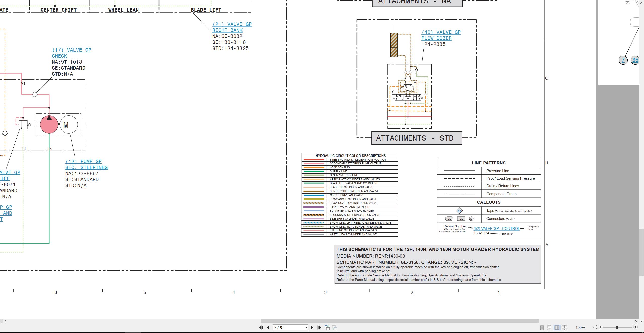Viewport: 644px width, 333px height.
Task: Click the zoom out minus button
Action: (x=598, y=327)
